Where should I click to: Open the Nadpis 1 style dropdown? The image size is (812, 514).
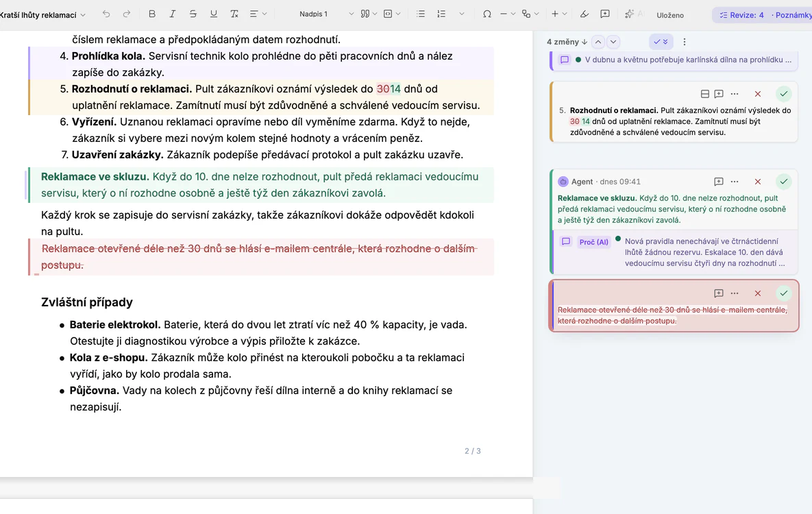tap(325, 14)
